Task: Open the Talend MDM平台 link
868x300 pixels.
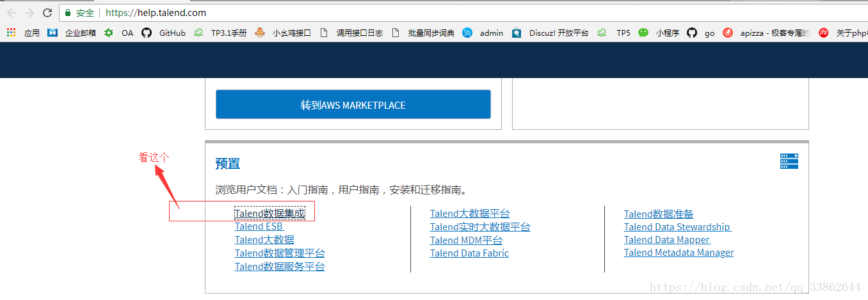Action: click(x=466, y=241)
